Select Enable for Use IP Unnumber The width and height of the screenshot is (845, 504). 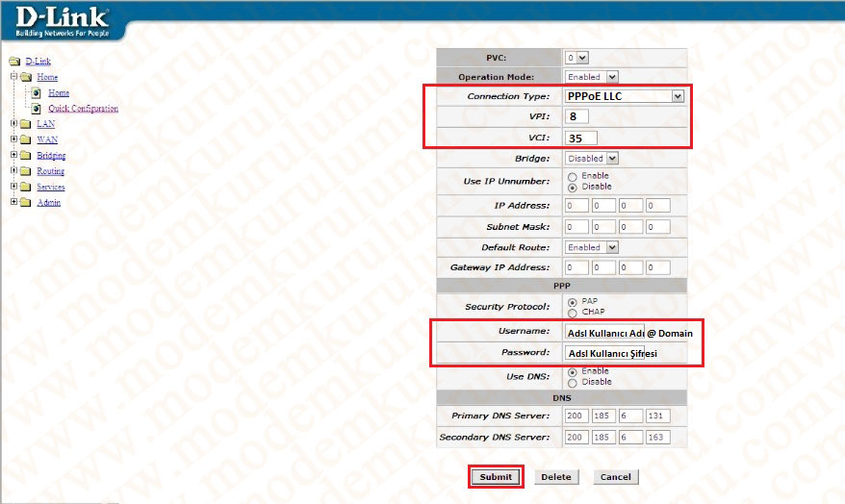(573, 177)
